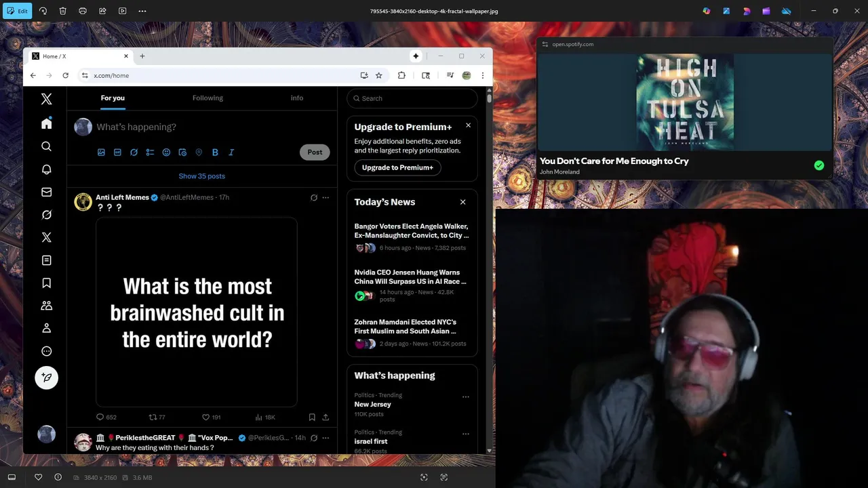Open the Nvidia CEO Jensen Huang news item
Image resolution: width=868 pixels, height=488 pixels.
[x=412, y=287]
